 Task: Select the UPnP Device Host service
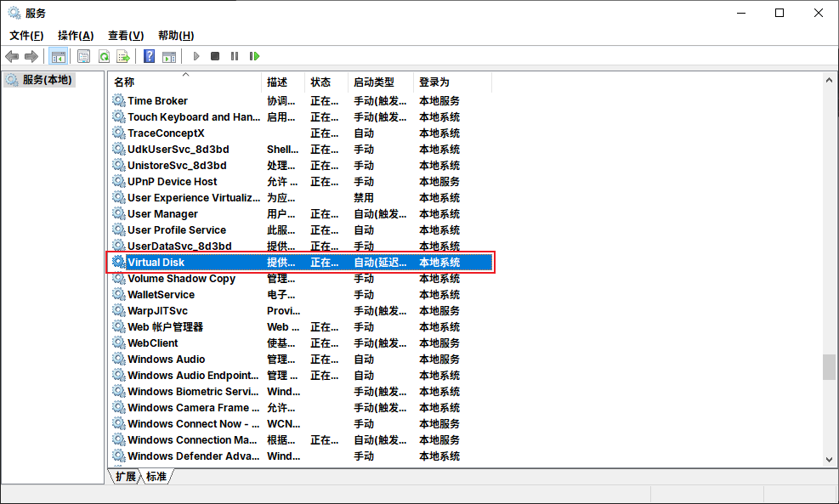[301, 182]
